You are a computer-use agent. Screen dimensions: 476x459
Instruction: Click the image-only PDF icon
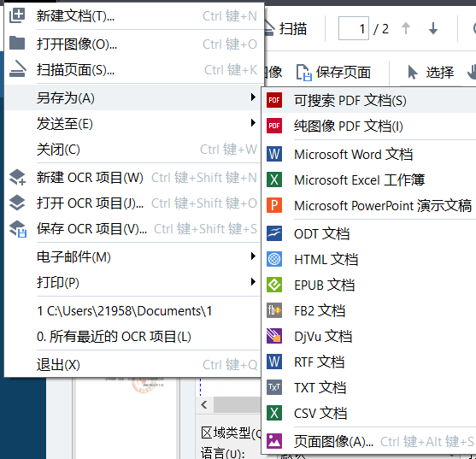274,126
